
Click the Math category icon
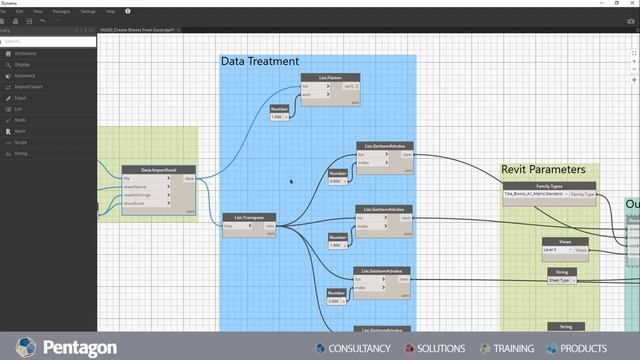tap(8, 120)
